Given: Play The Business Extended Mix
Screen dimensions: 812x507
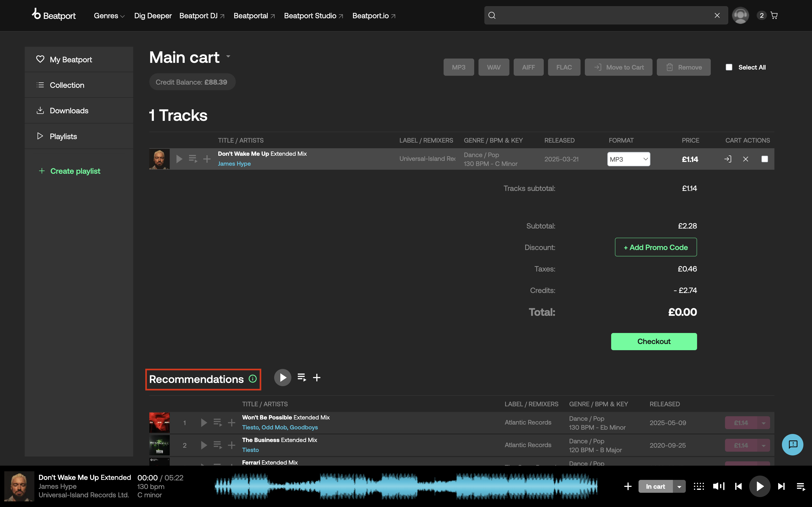Looking at the screenshot, I should (x=204, y=445).
